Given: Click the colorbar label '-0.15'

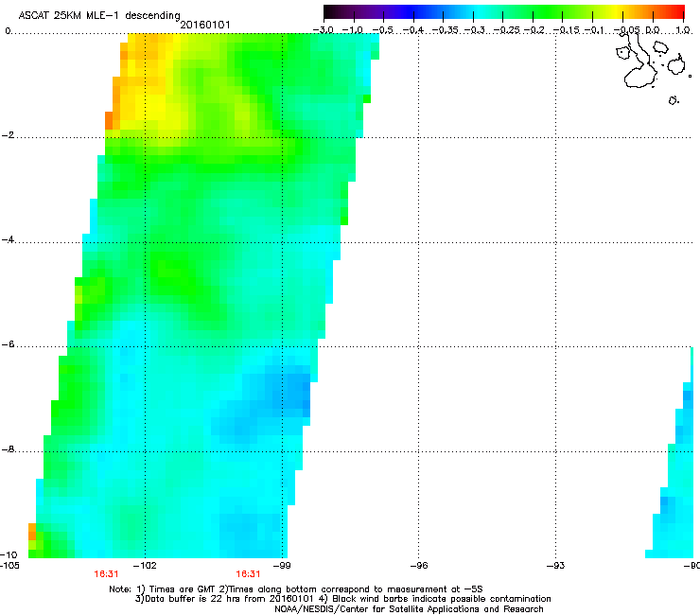Looking at the screenshot, I should pos(566,30).
